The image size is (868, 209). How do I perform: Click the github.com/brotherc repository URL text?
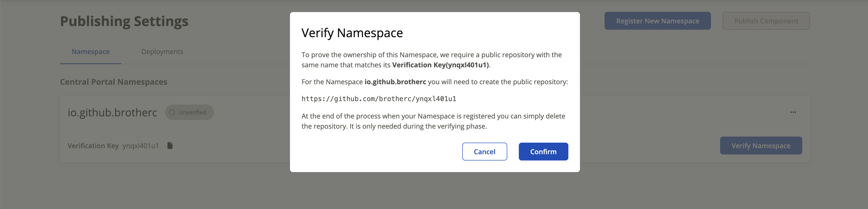click(379, 99)
